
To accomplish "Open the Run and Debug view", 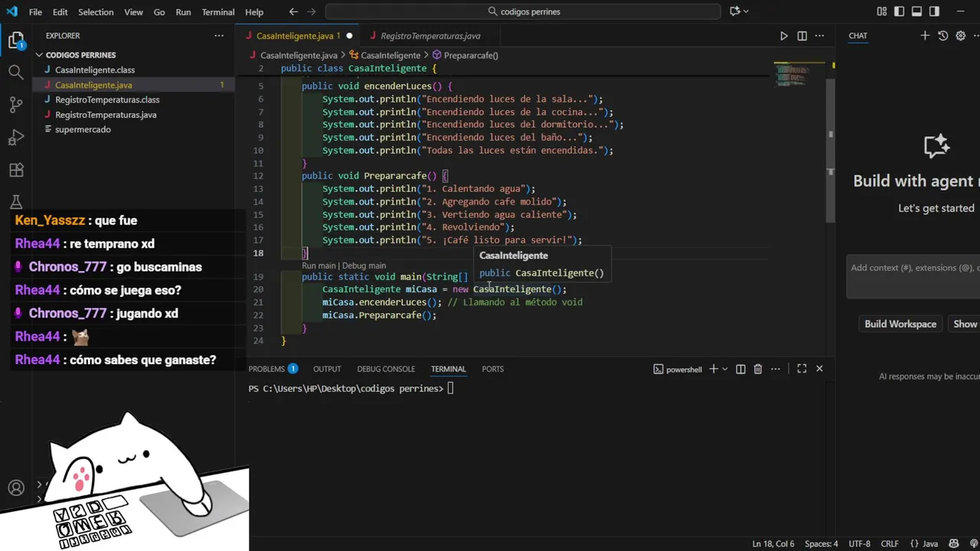I will [16, 138].
